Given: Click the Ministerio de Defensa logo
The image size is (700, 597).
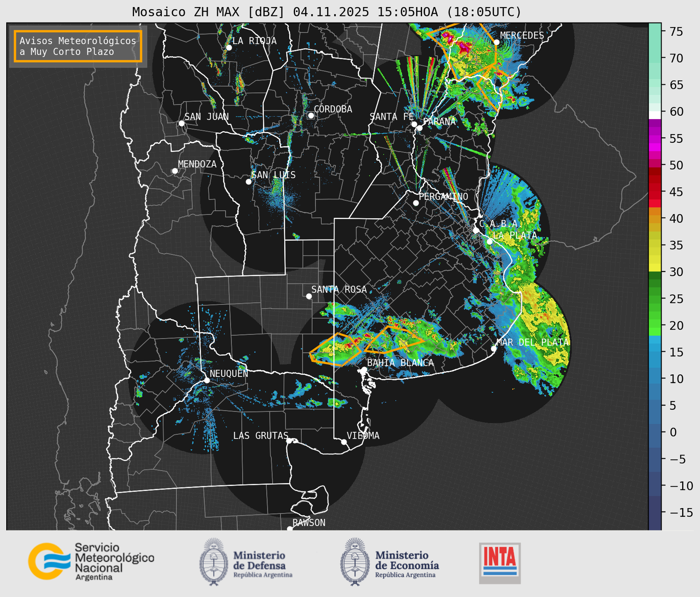Looking at the screenshot, I should click(246, 562).
